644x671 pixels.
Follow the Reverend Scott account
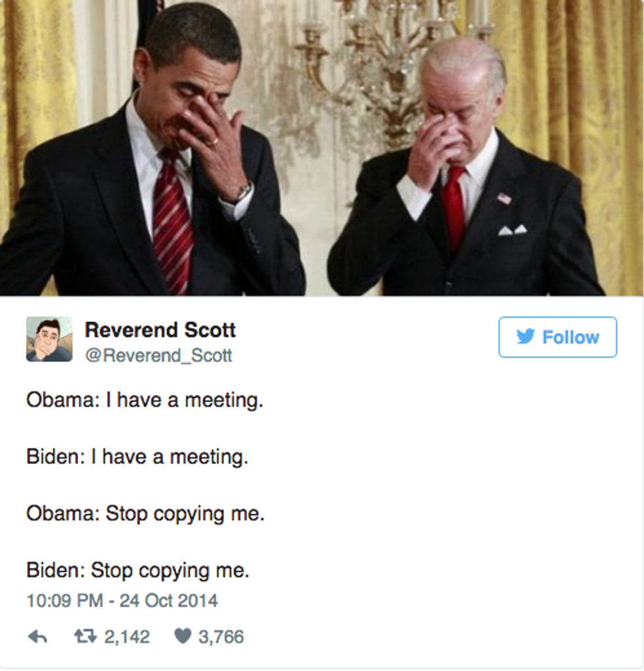[557, 337]
